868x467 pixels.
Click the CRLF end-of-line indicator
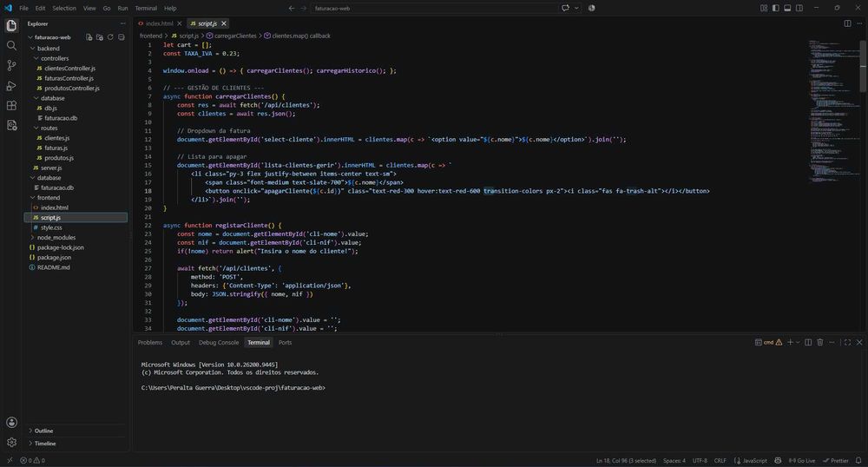coord(720,460)
